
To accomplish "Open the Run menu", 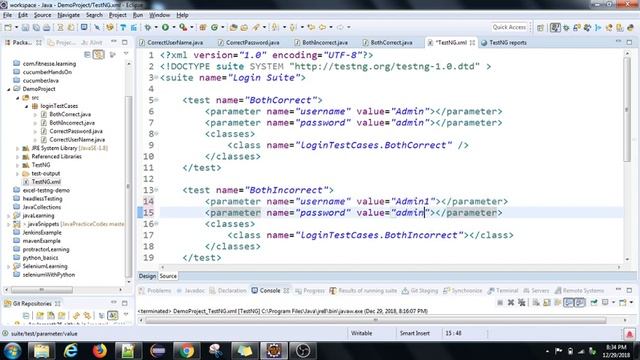I will tap(138, 15).
